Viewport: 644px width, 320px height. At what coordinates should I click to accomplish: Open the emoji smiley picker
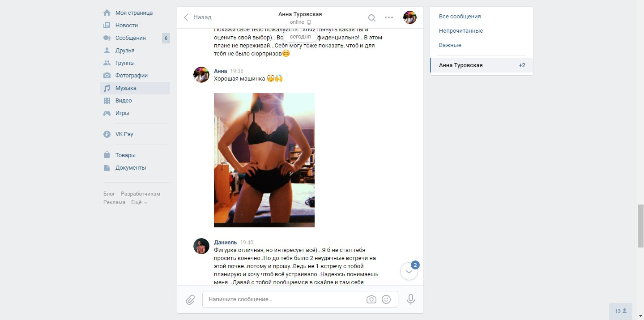(x=386, y=299)
